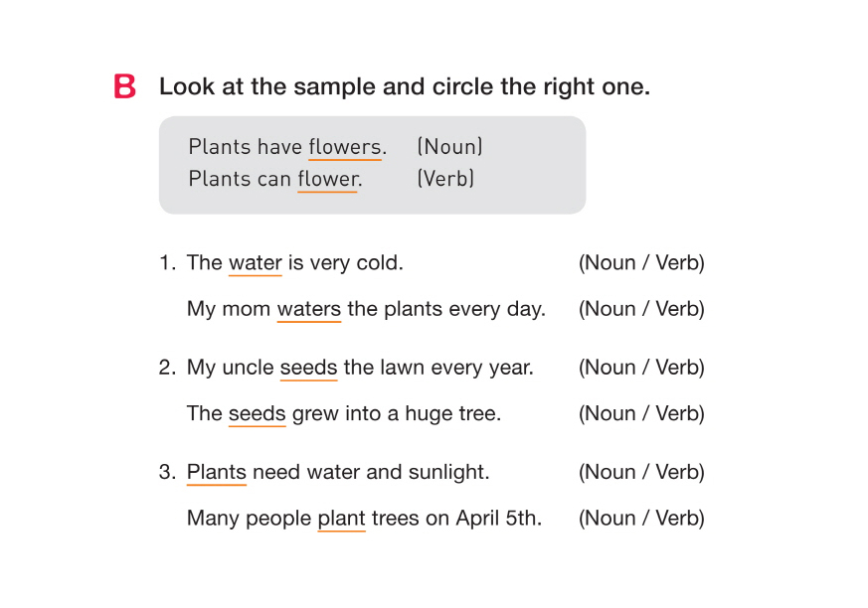Click underlined "Plants" in question 3

tap(216, 472)
